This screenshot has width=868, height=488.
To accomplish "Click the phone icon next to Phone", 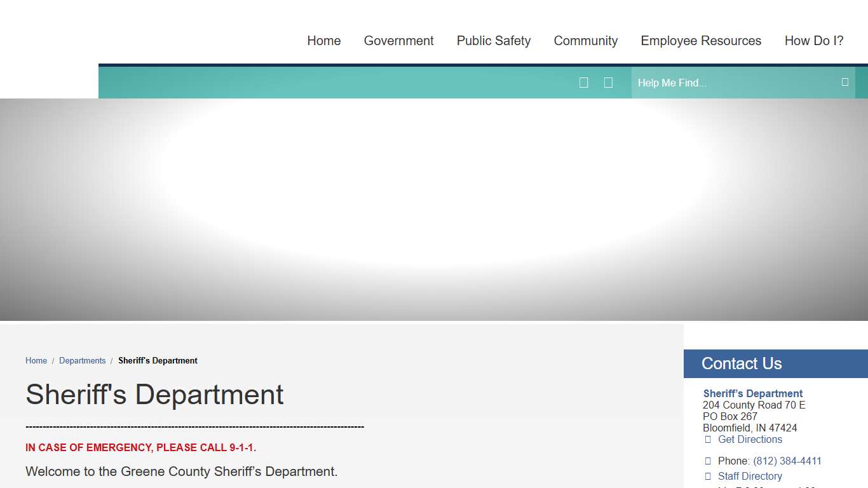I will pyautogui.click(x=708, y=461).
